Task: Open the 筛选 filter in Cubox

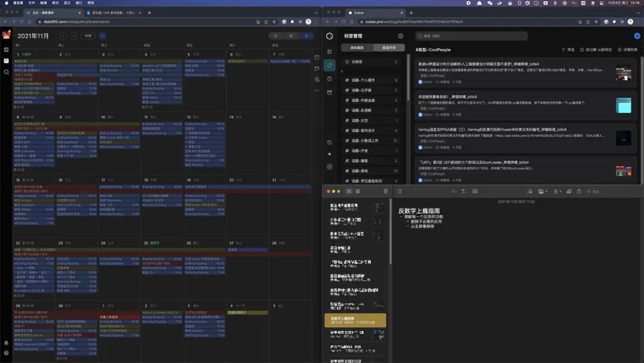Action: click(x=568, y=50)
